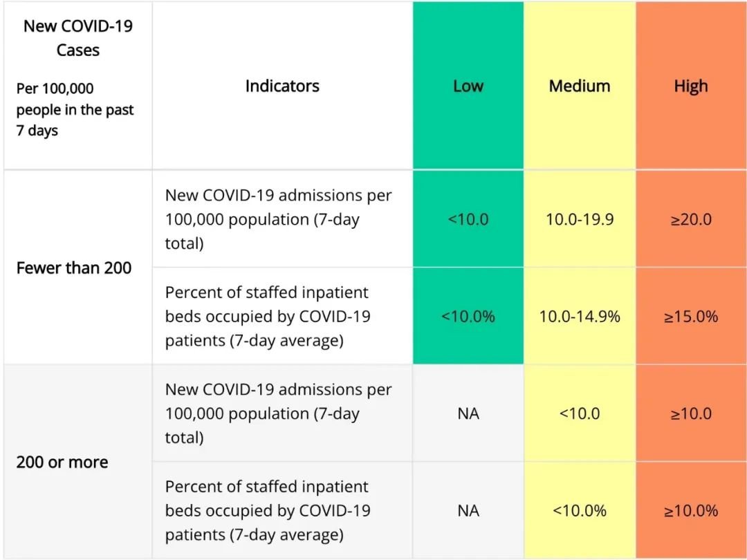Select the ≥20.0 high cell
The height and width of the screenshot is (560, 747).
point(691,219)
